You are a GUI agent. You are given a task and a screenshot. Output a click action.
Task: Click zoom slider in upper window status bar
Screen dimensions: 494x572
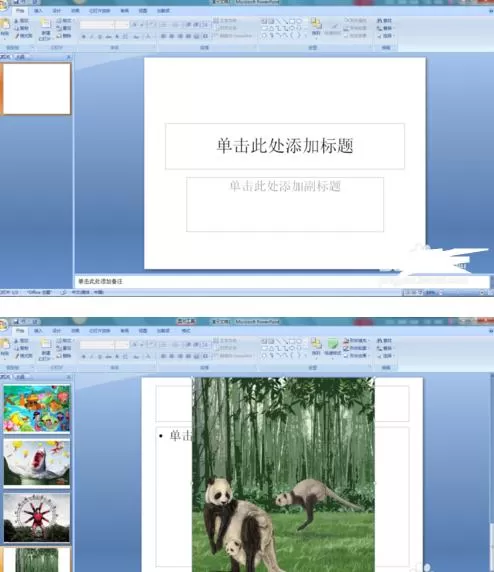(x=462, y=293)
